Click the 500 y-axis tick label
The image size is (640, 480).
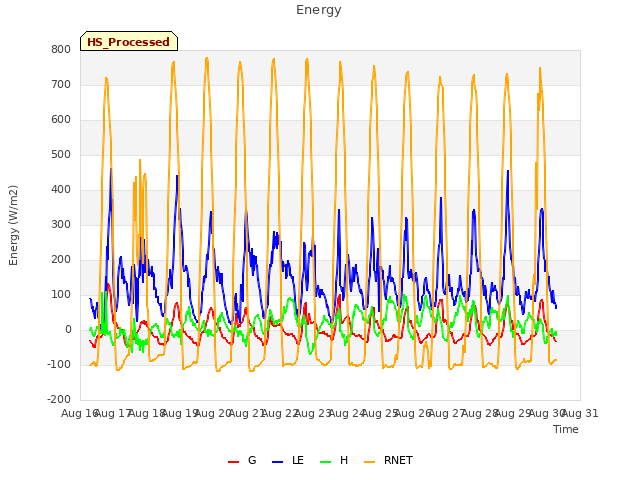pyautogui.click(x=61, y=155)
